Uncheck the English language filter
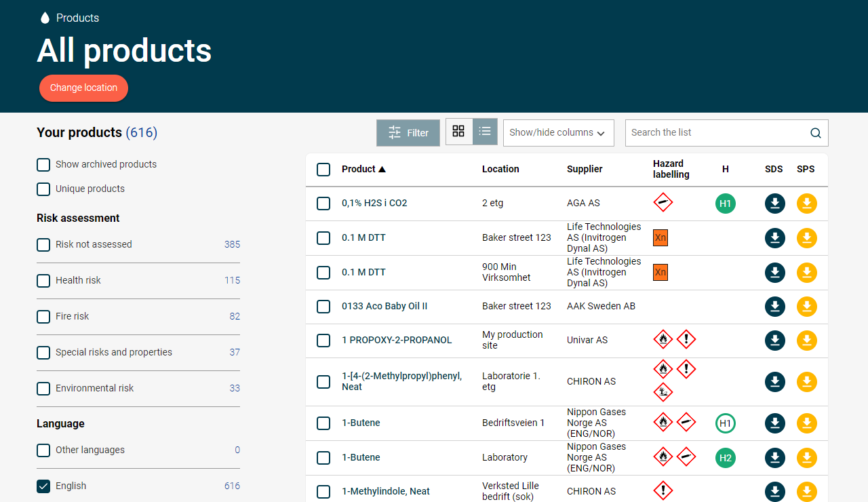 point(43,486)
